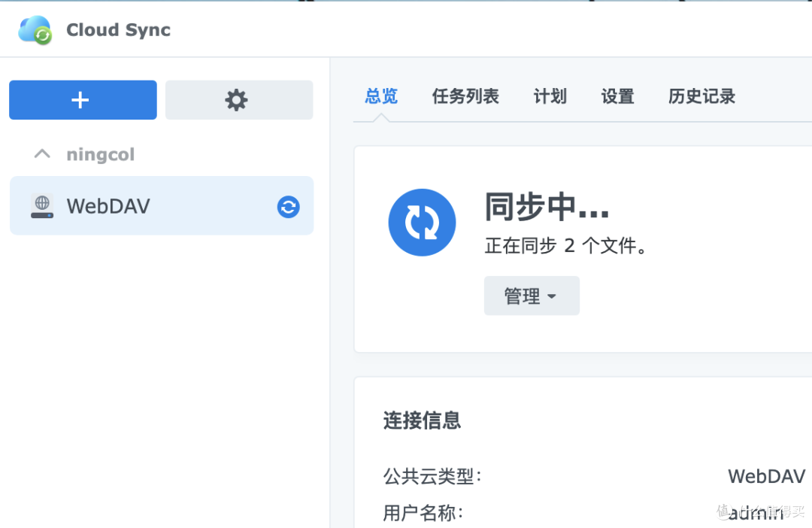Collapse the ningcol group chevron
The height and width of the screenshot is (528, 812).
coord(42,154)
